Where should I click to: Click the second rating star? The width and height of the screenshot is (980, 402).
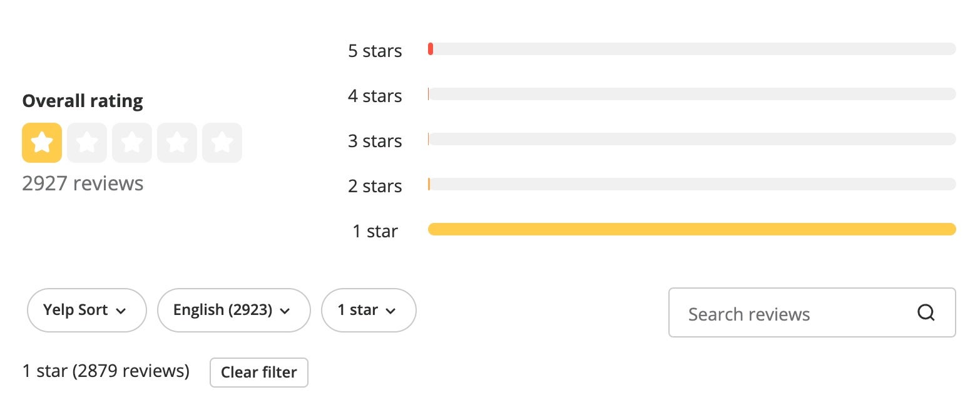coord(87,143)
